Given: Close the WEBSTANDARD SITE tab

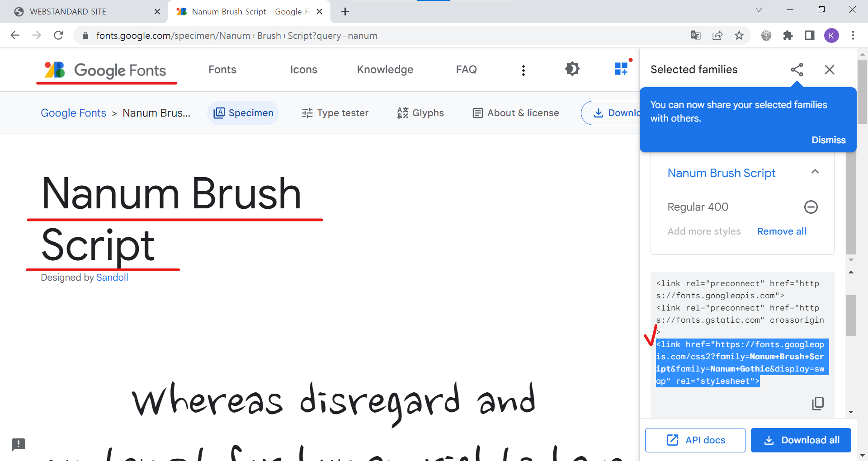Looking at the screenshot, I should [x=157, y=12].
